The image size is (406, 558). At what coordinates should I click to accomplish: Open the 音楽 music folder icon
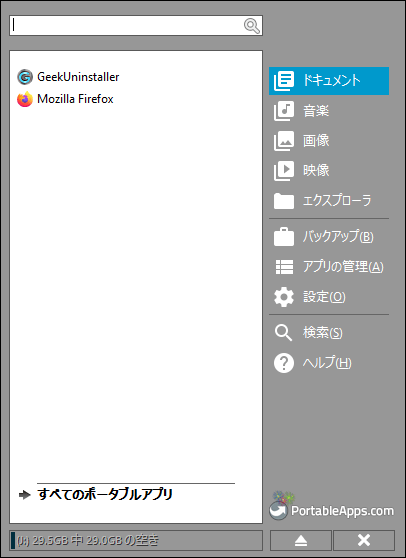pos(284,111)
